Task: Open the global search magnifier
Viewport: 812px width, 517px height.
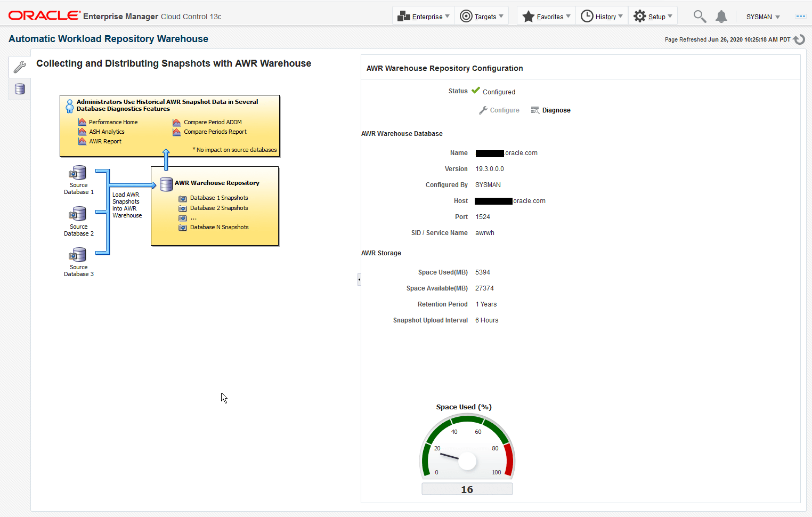Action: (x=700, y=17)
